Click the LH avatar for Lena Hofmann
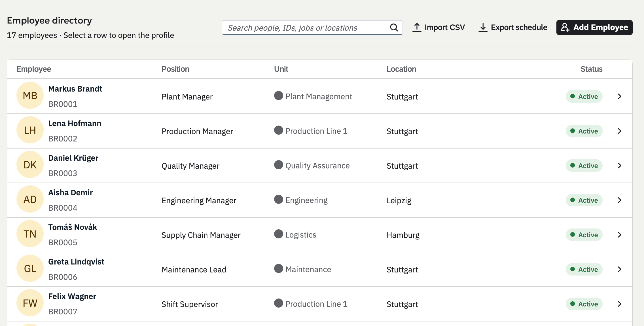Image resolution: width=644 pixels, height=326 pixels. point(30,130)
